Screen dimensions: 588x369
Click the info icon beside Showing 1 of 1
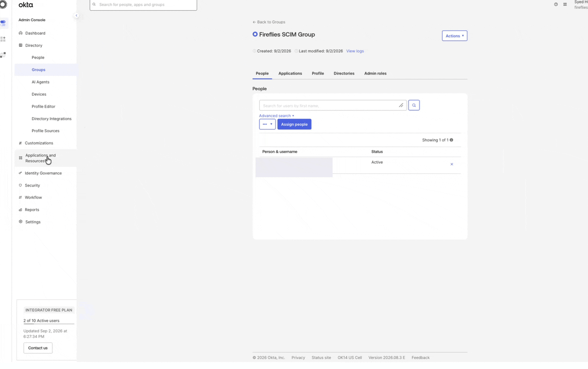(451, 140)
